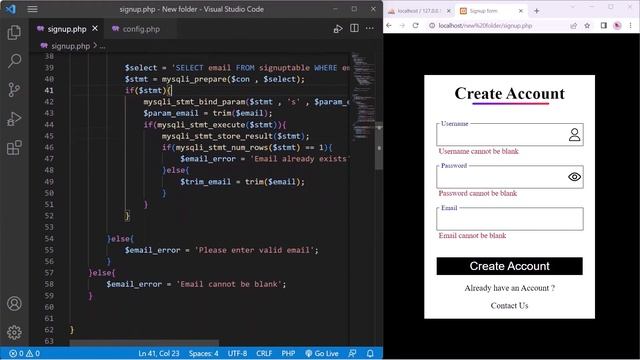
Task: Share the current browser page
Action: pos(573,26)
